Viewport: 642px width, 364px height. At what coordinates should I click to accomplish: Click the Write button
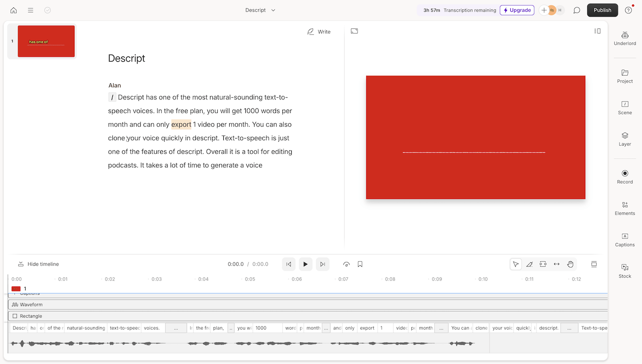pyautogui.click(x=319, y=32)
